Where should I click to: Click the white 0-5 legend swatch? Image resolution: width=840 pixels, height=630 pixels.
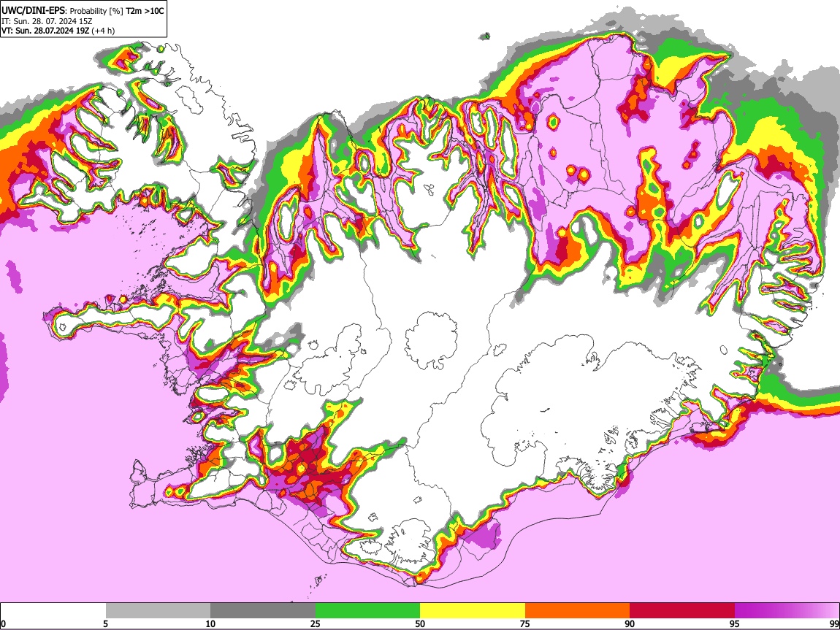coord(53,611)
